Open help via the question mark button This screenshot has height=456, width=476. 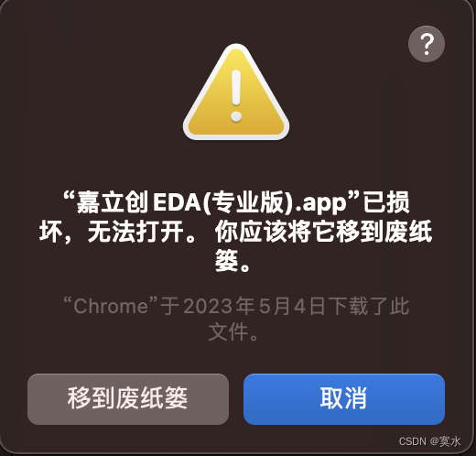click(427, 44)
